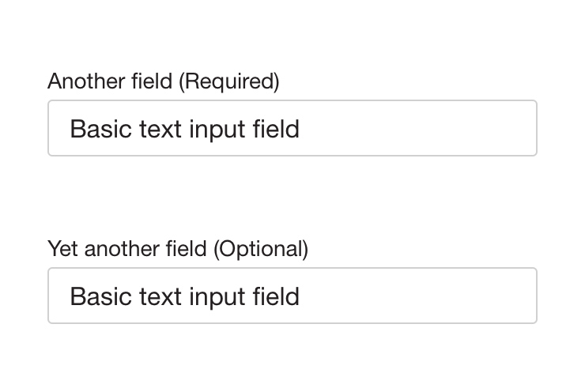Select the first "Basic text input field" box

[292, 128]
